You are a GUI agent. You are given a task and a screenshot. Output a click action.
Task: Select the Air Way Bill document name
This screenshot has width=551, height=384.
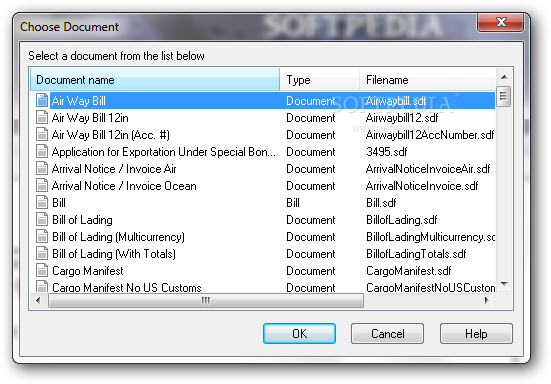[x=78, y=101]
